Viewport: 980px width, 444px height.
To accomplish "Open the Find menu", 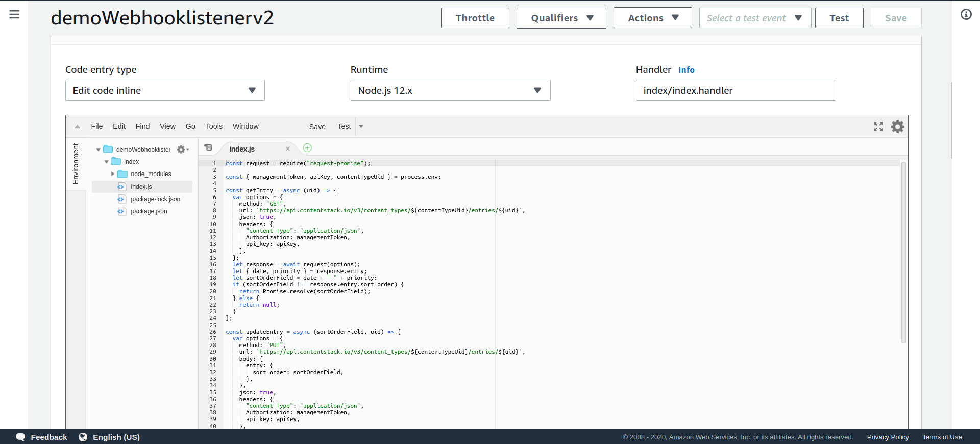I will coord(142,126).
